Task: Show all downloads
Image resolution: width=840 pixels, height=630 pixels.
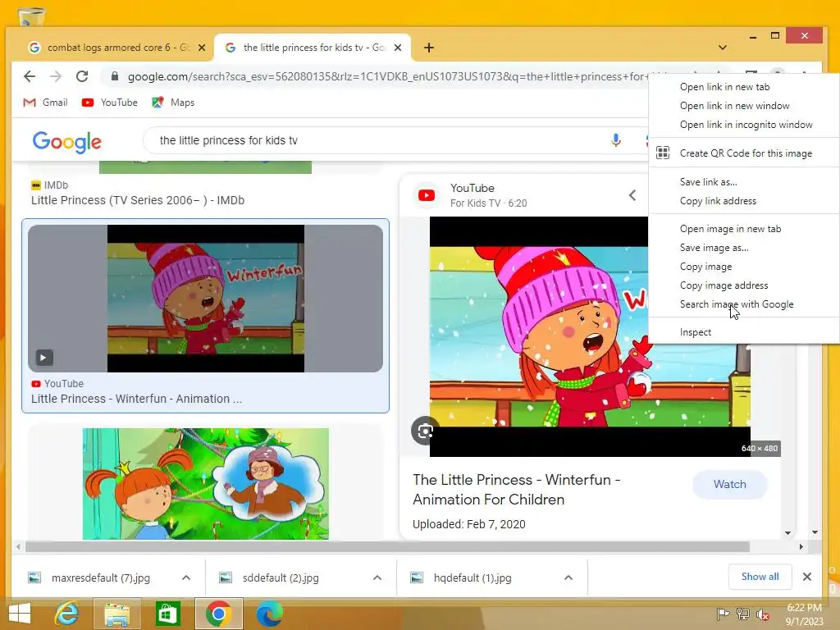Action: (x=760, y=577)
